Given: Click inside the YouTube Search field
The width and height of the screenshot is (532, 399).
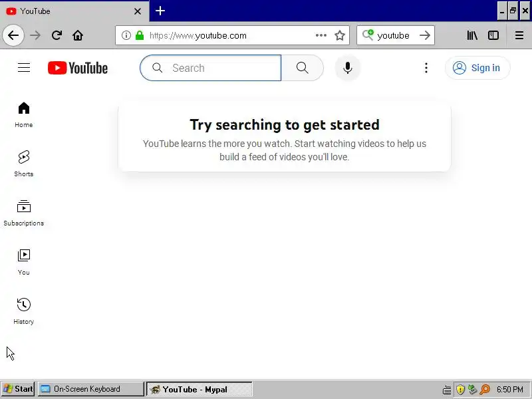Looking at the screenshot, I should (x=210, y=68).
